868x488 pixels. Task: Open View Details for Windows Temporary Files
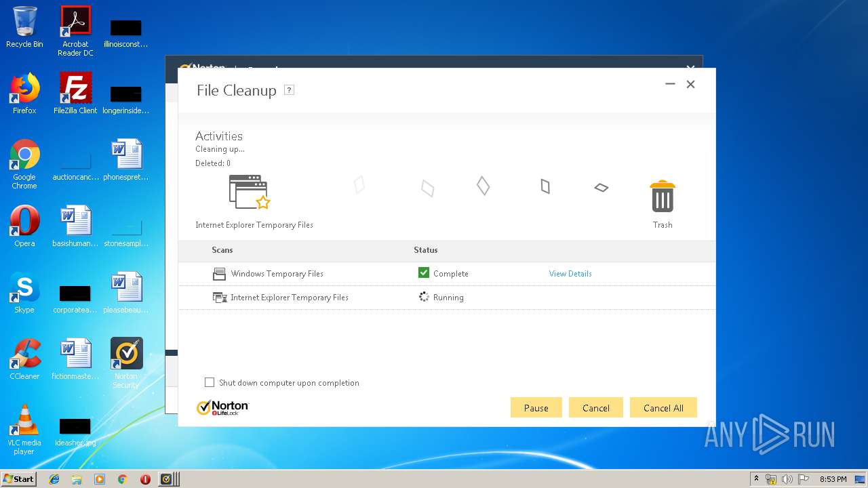(x=570, y=274)
